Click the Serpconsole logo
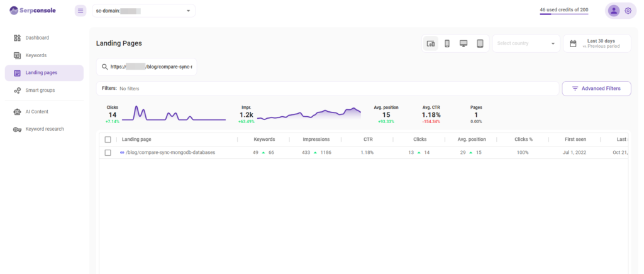 (x=33, y=11)
